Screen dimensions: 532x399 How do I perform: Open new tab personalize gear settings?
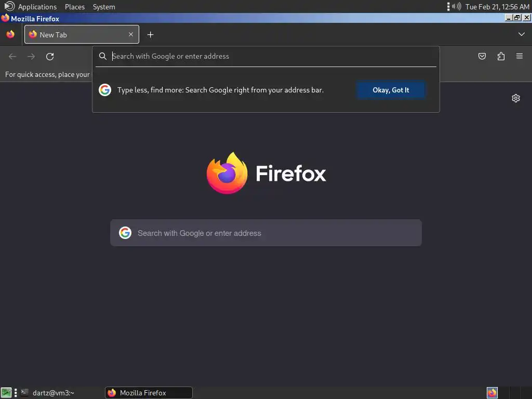(x=516, y=98)
